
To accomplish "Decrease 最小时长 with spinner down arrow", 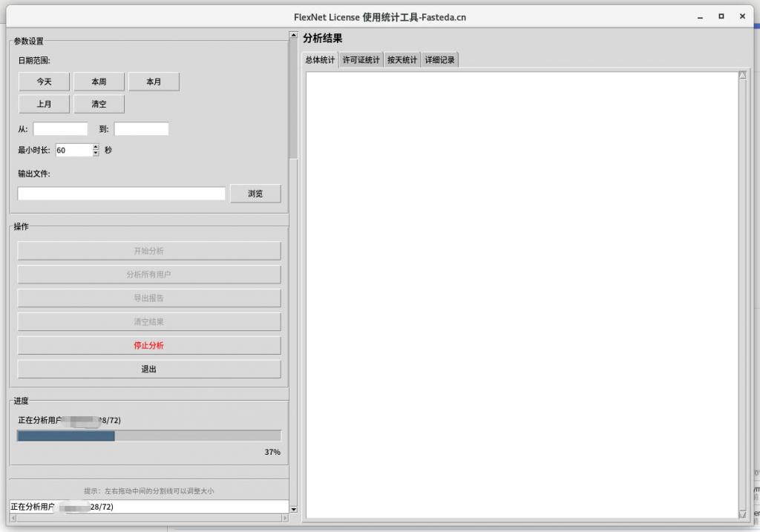I will (x=96, y=154).
